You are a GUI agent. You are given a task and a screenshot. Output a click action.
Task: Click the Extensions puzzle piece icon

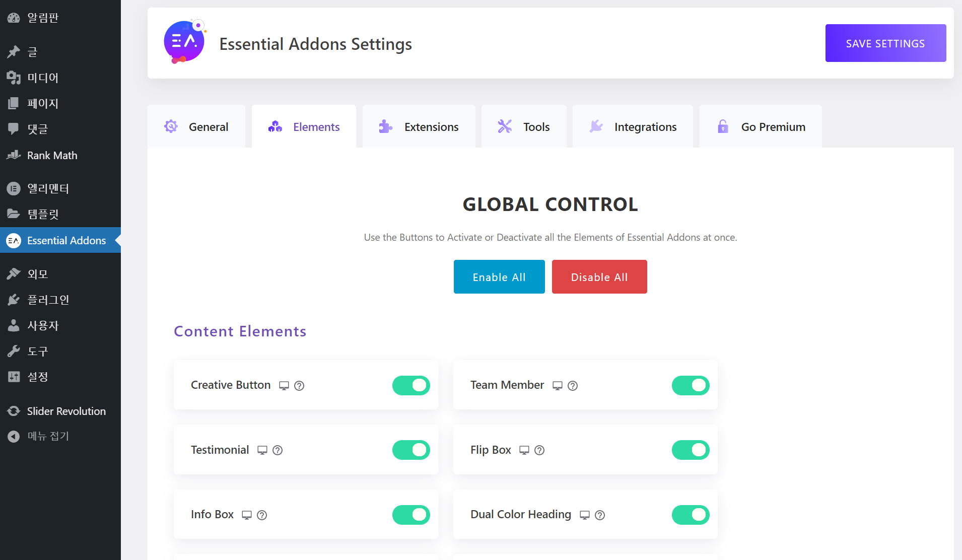(386, 126)
